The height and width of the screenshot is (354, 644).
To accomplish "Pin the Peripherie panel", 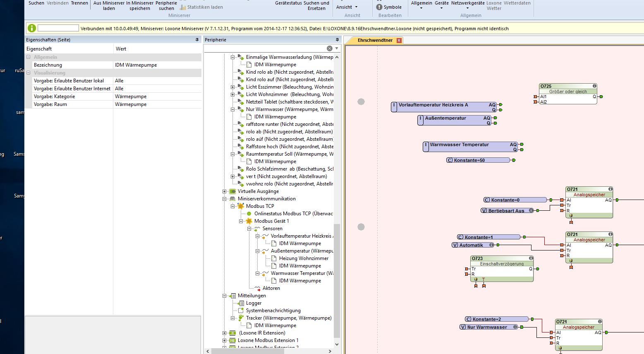I will coord(337,40).
